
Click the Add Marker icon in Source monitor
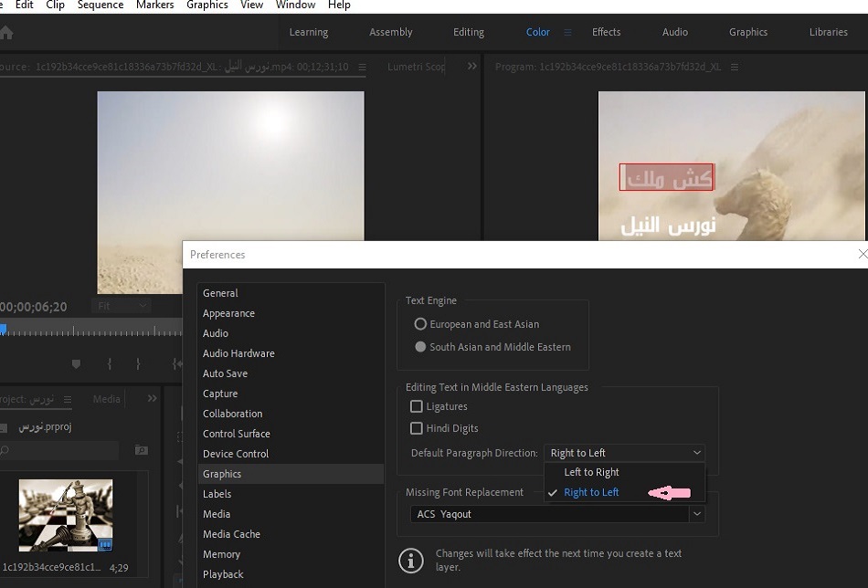coord(76,363)
